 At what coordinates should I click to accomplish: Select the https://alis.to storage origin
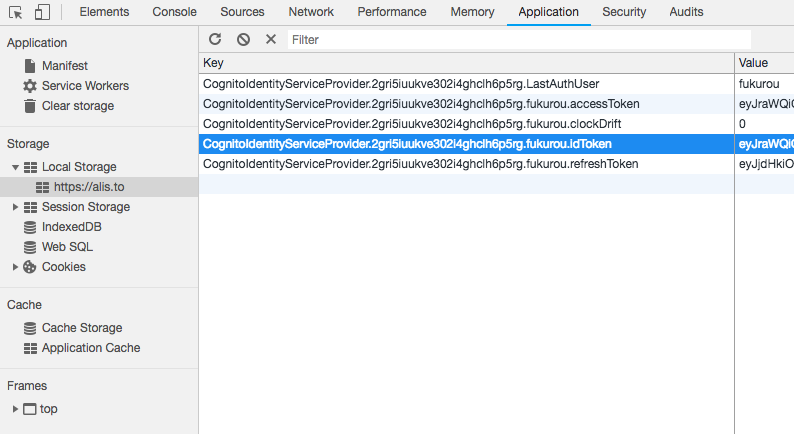(88, 187)
